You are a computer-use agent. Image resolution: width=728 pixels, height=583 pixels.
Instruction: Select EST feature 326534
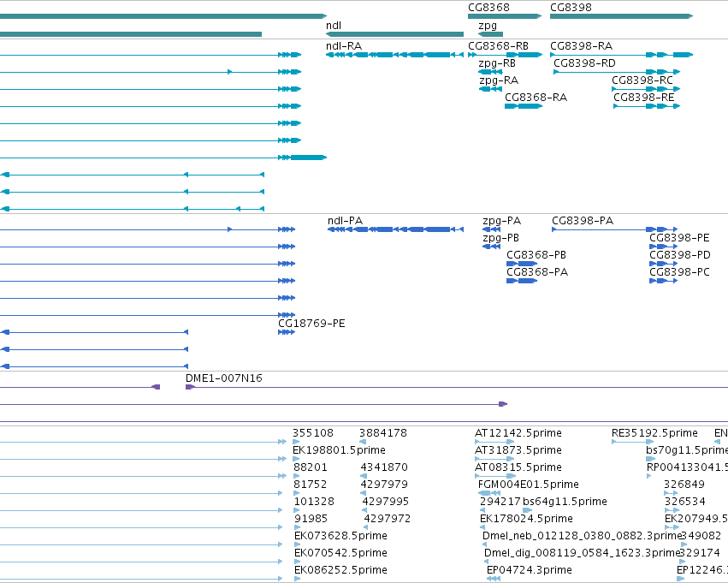[672, 510]
